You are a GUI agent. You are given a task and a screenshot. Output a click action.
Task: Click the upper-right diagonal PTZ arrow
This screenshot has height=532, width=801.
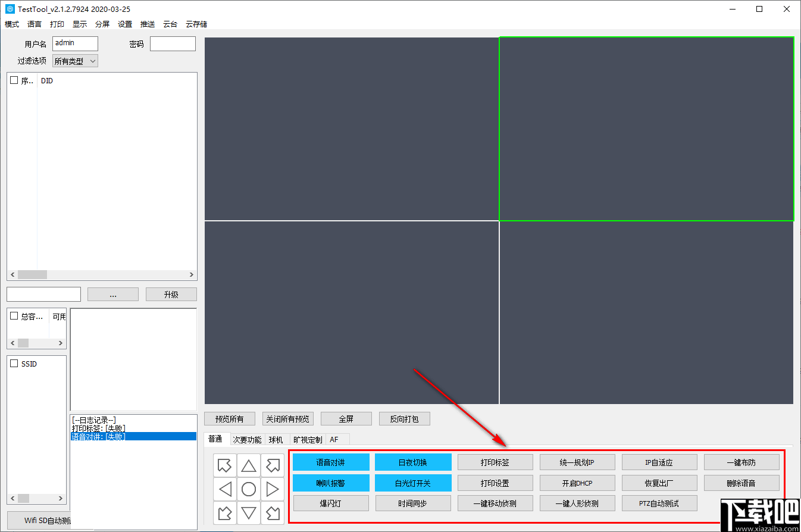(273, 465)
